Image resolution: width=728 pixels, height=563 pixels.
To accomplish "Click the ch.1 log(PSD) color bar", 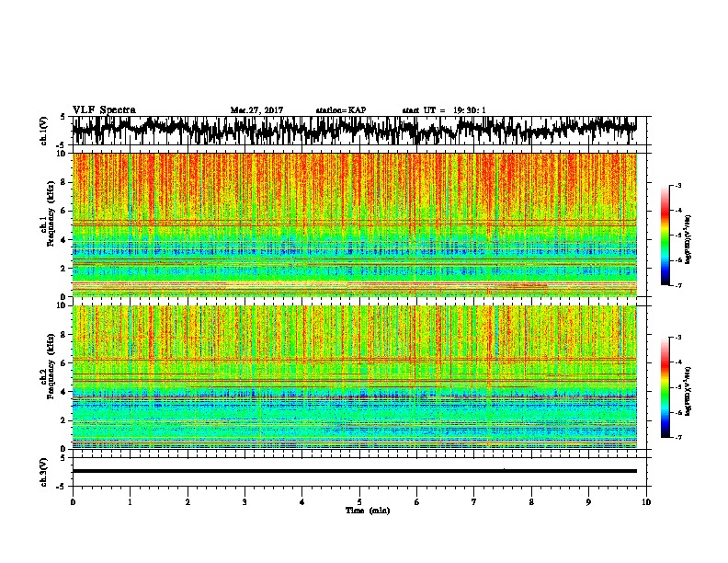I will [x=665, y=236].
